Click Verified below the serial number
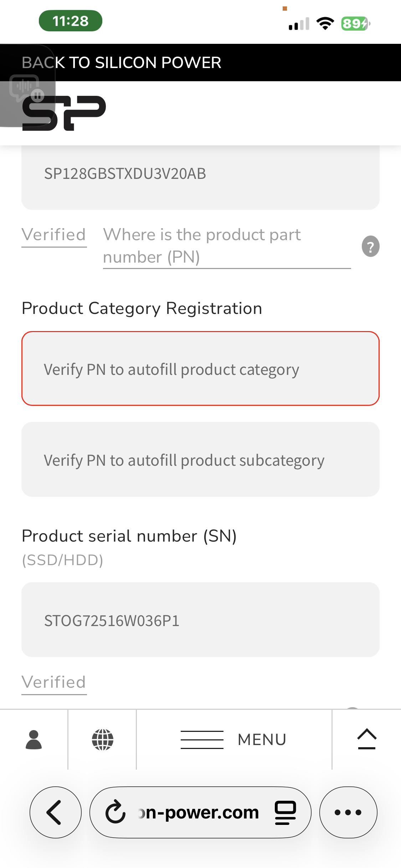Screen dimensions: 401x868 click(x=54, y=683)
